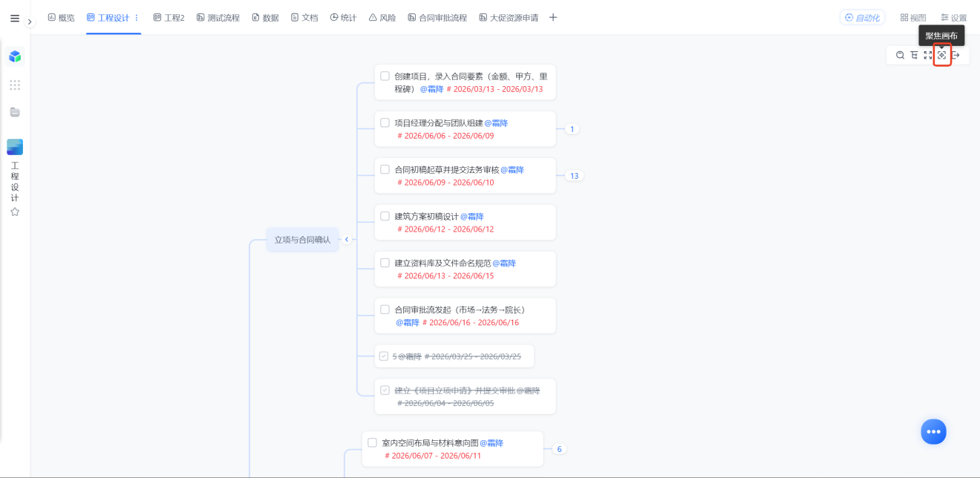Click the @霜降 mention on 建立资料库及文件命名规范
980x478 pixels.
tap(504, 263)
